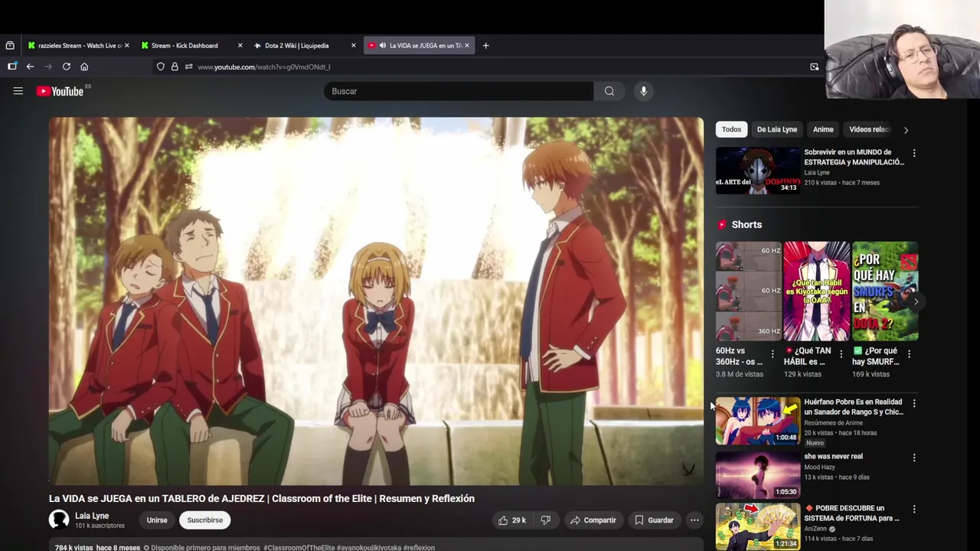Open options menu for the 60Hz vs 360Hz short
Viewport: 980px width, 551px height.
(x=772, y=354)
